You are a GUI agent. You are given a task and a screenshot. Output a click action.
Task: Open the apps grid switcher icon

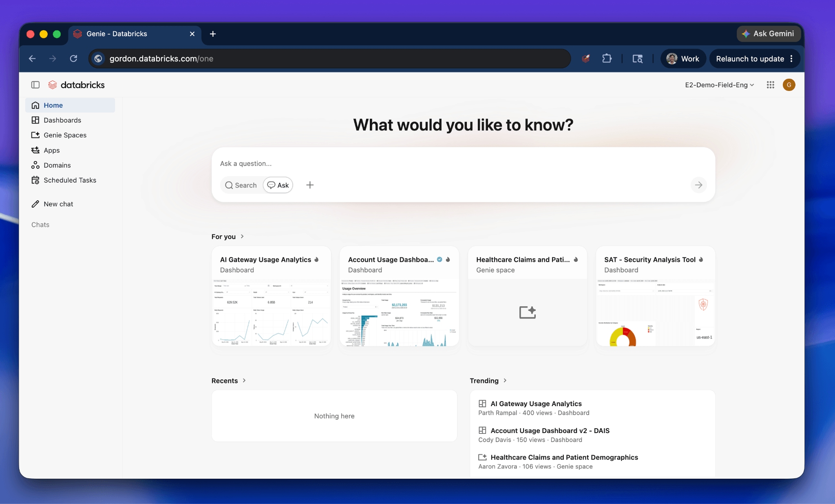770,85
